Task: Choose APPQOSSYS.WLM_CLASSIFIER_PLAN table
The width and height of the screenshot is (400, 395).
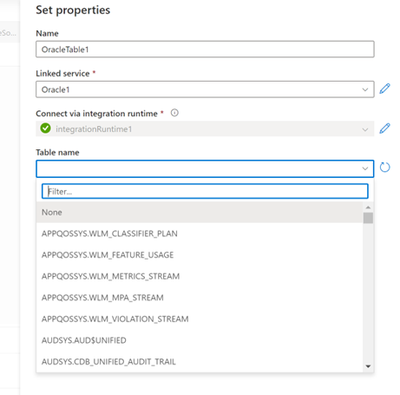Action: (200, 233)
